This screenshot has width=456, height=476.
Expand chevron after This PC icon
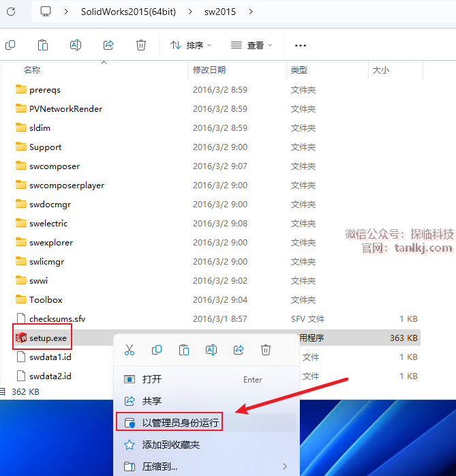point(66,12)
